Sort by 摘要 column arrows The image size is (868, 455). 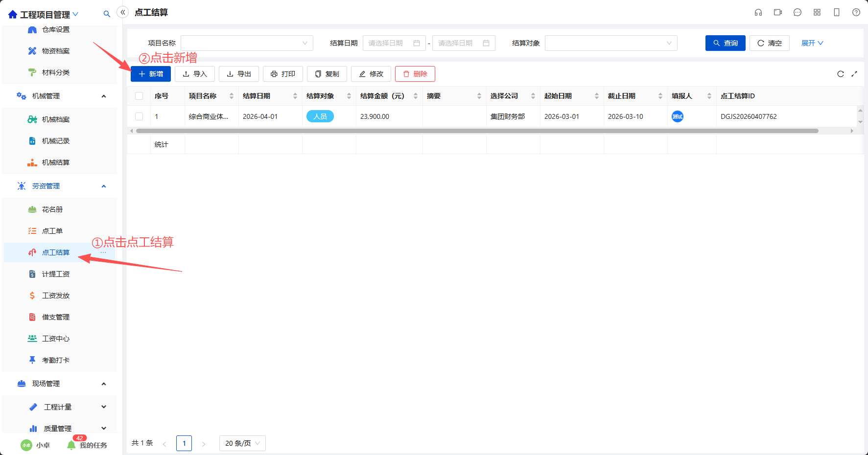click(x=479, y=96)
